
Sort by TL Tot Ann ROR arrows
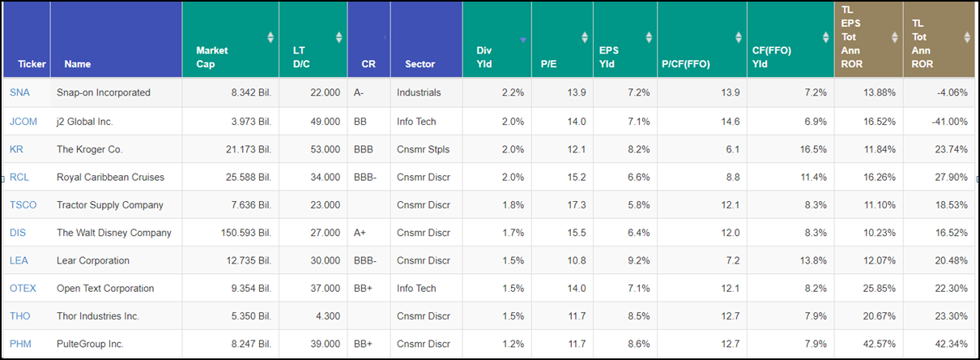point(967,37)
